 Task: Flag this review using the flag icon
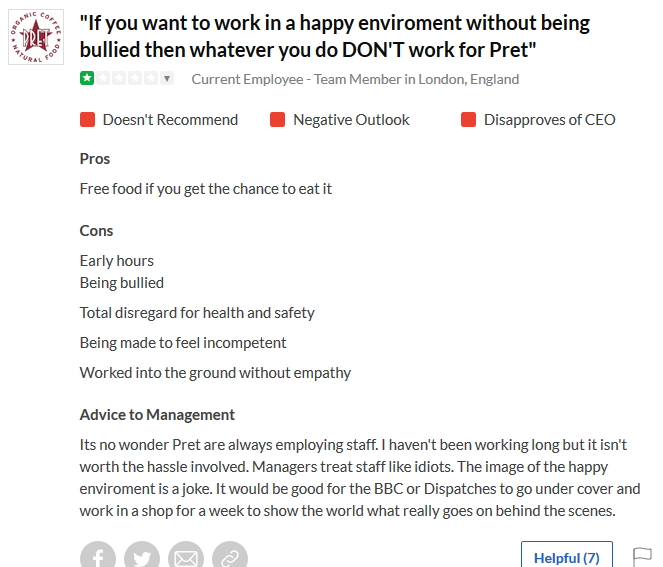click(x=642, y=556)
